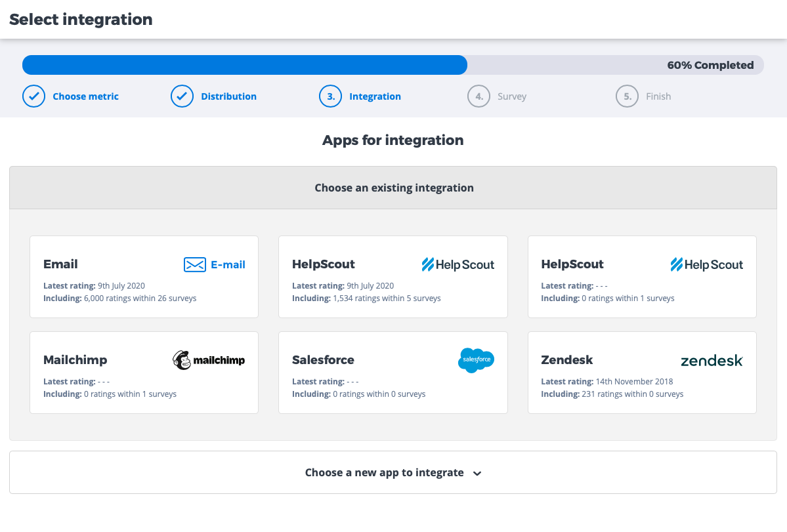Click the Choose metric checkmark circle

(x=33, y=96)
